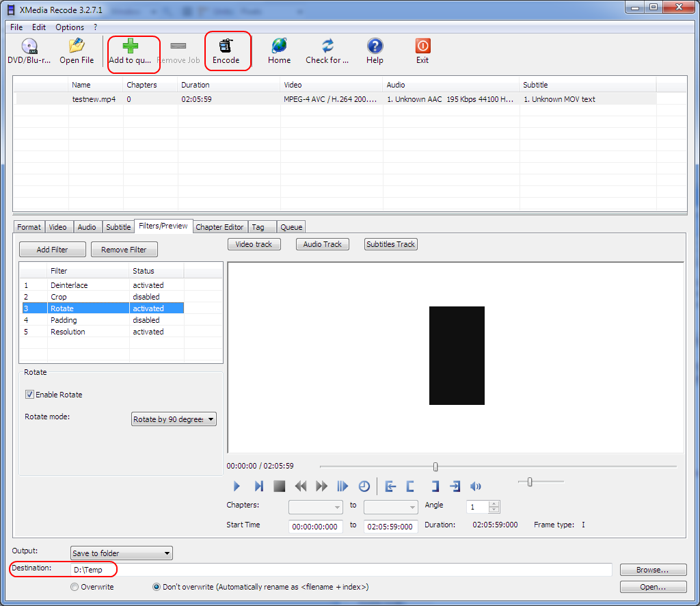Add job to queue with green plus
Image resolution: width=700 pixels, height=606 pixels.
coord(130,47)
